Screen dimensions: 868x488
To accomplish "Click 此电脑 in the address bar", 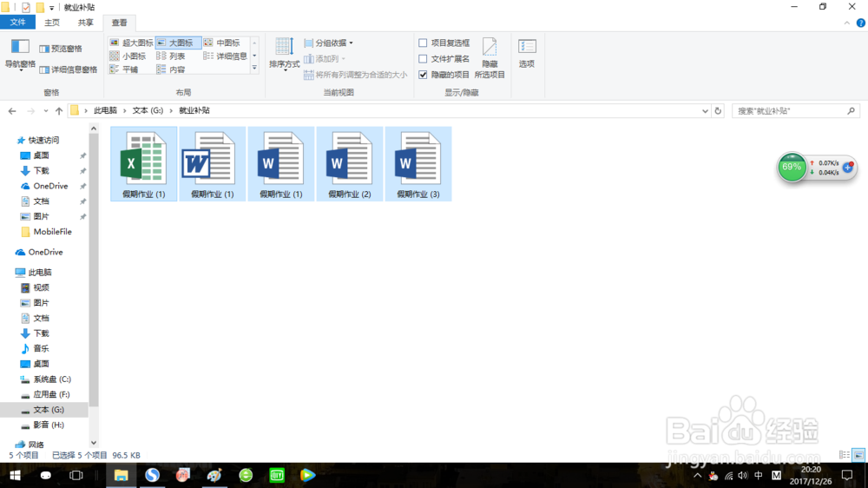I will pos(105,110).
